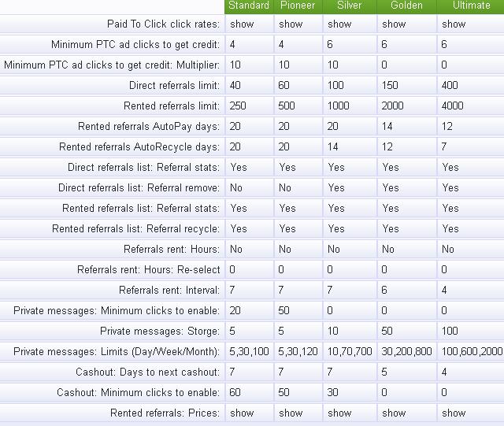This screenshot has width=504, height=426.
Task: Click the Direct referrals limit row label
Action: tap(174, 86)
